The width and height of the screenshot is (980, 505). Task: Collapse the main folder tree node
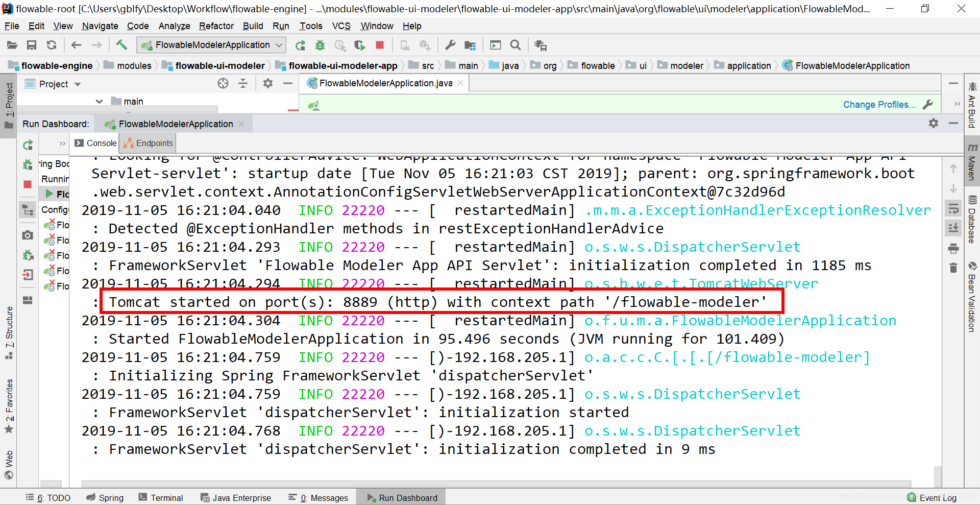pos(100,101)
